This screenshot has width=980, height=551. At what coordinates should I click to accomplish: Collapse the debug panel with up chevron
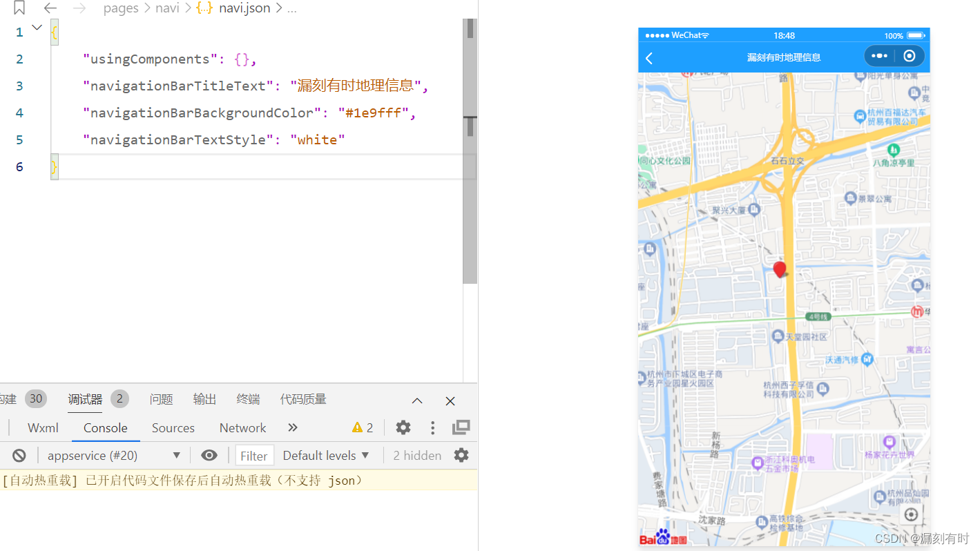[x=417, y=400]
